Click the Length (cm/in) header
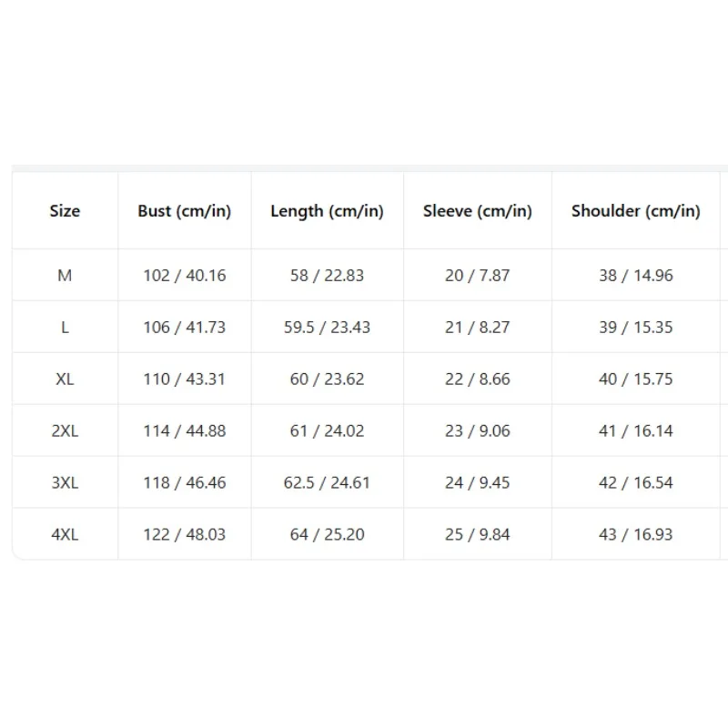Image resolution: width=728 pixels, height=728 pixels. click(x=328, y=211)
